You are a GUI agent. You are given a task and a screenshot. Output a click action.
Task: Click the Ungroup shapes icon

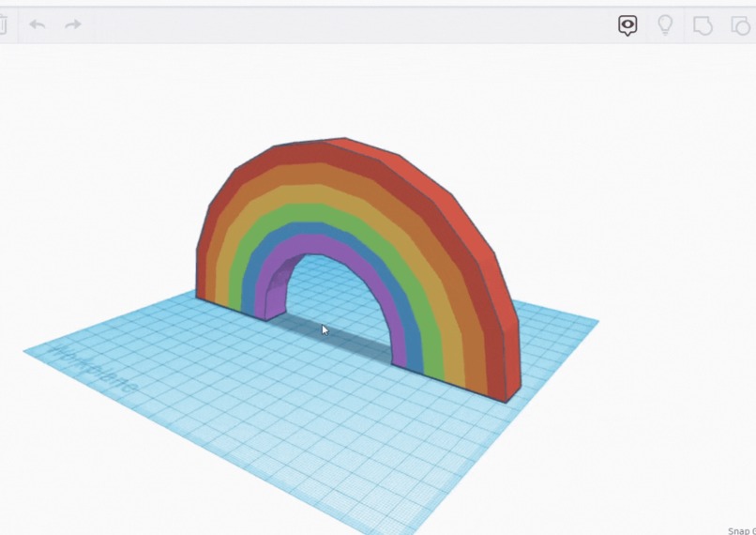click(742, 25)
